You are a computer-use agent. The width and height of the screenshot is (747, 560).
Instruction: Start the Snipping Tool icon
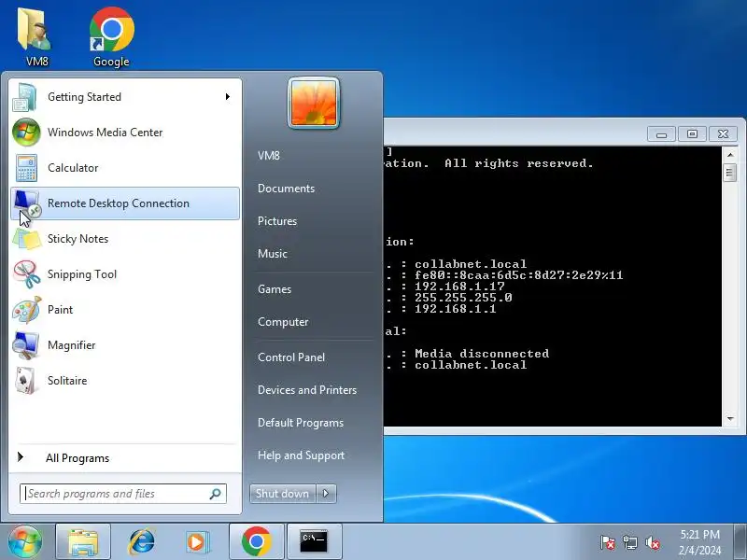pos(27,274)
